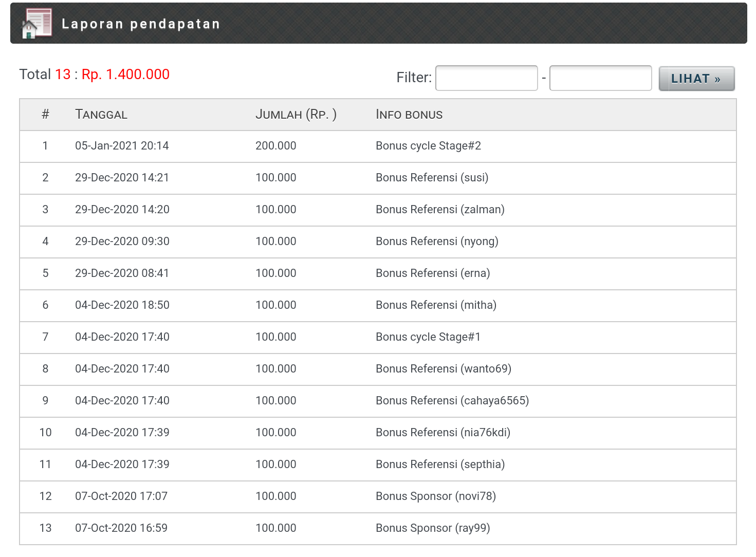This screenshot has height=557, width=756.
Task: Select date 04-Dec-2020 18:50
Action: [x=122, y=305]
